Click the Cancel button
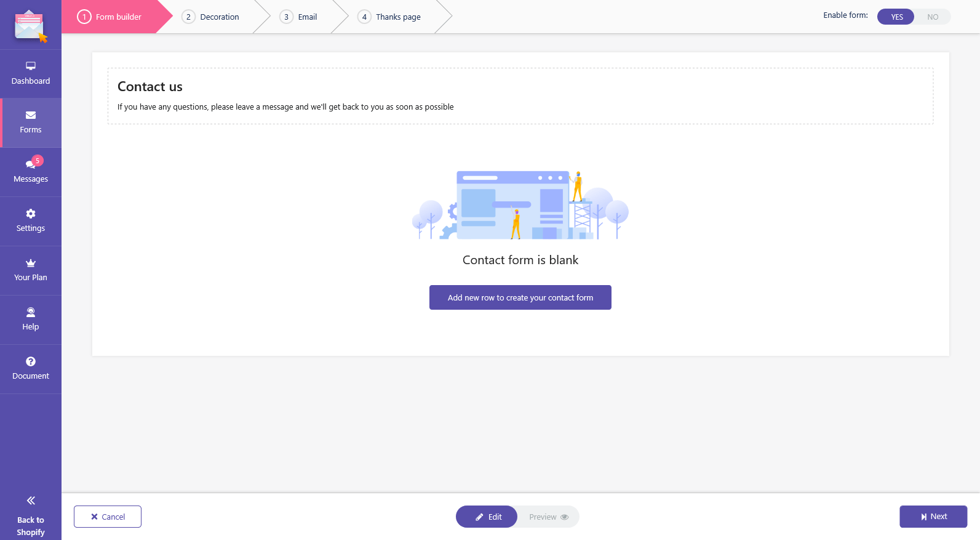The image size is (980, 540). (x=108, y=517)
